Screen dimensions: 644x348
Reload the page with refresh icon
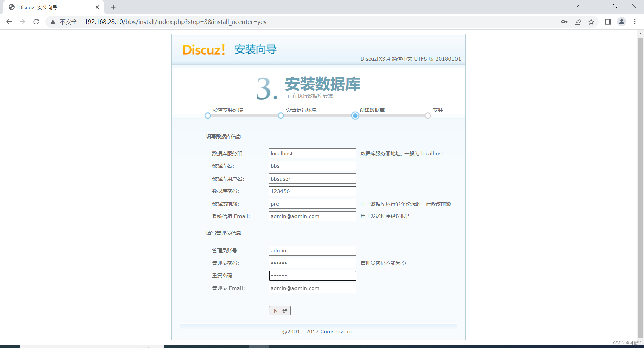click(x=36, y=22)
